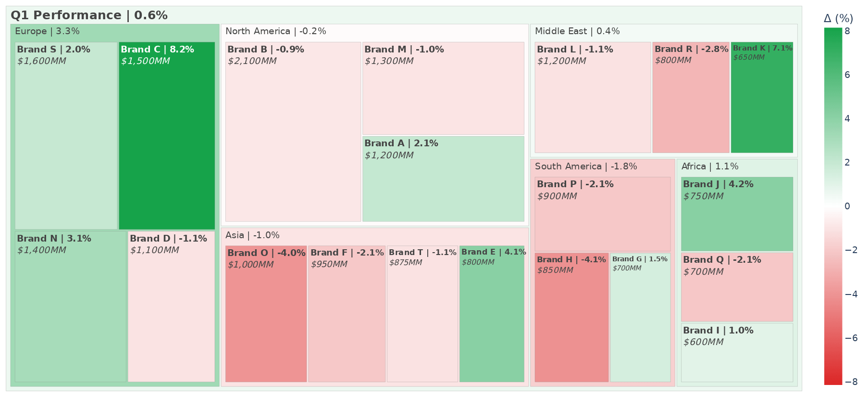Screen dimensions: 868x397
Task: Click the Q1 Performance root title
Action: click(x=89, y=15)
